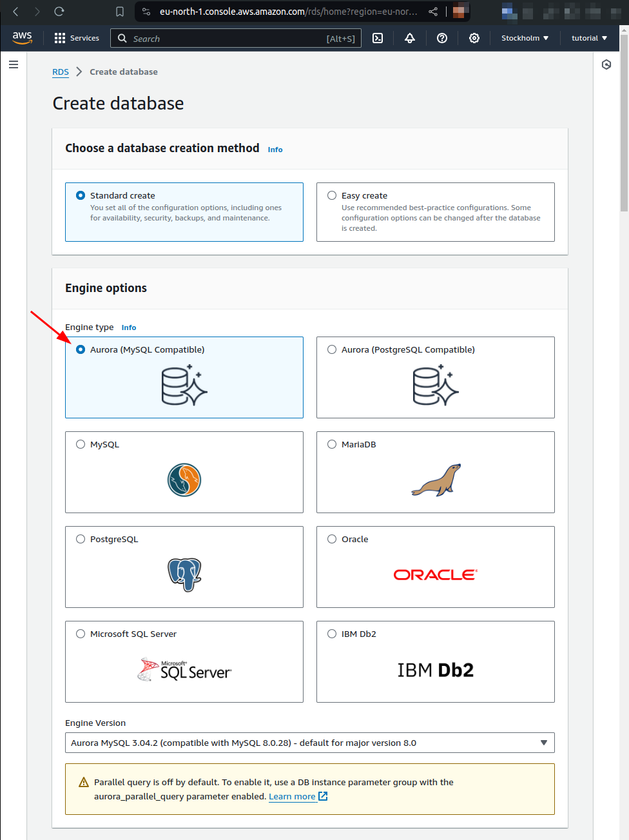Choose Aurora (PostgreSQL Compatible) engine
Image resolution: width=629 pixels, height=840 pixels.
click(332, 349)
